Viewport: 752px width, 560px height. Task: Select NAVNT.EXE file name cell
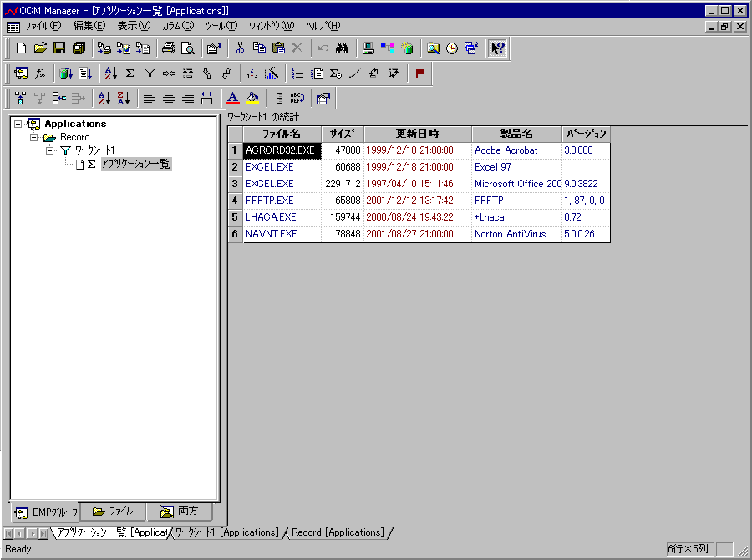click(282, 234)
